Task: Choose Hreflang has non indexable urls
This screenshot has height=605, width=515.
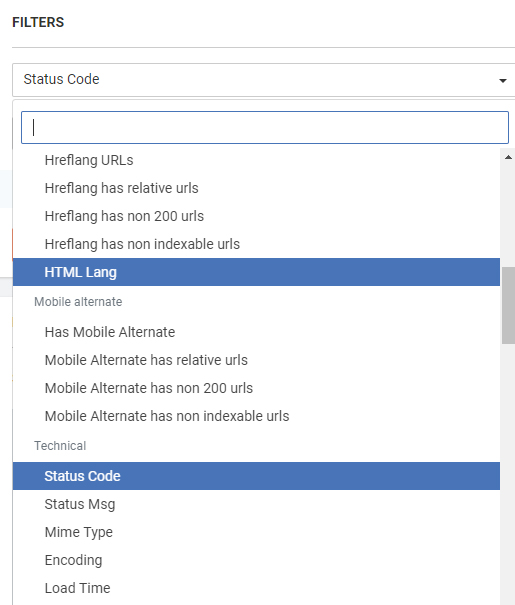Action: (x=256, y=244)
